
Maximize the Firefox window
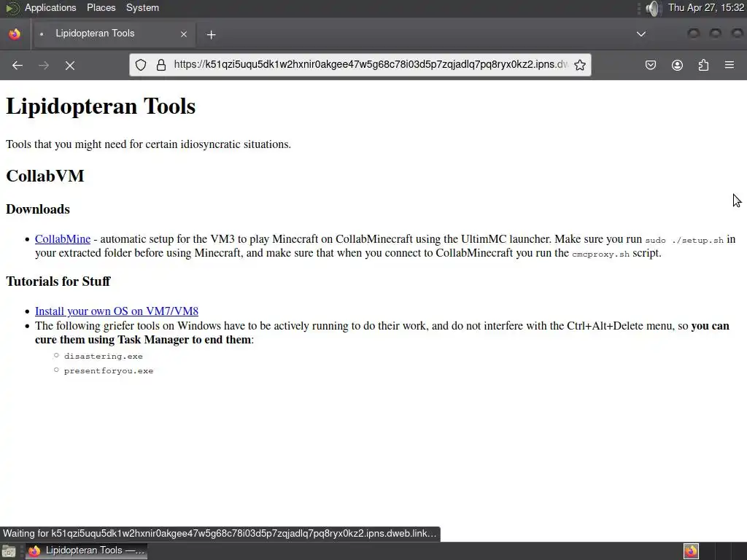click(x=715, y=34)
